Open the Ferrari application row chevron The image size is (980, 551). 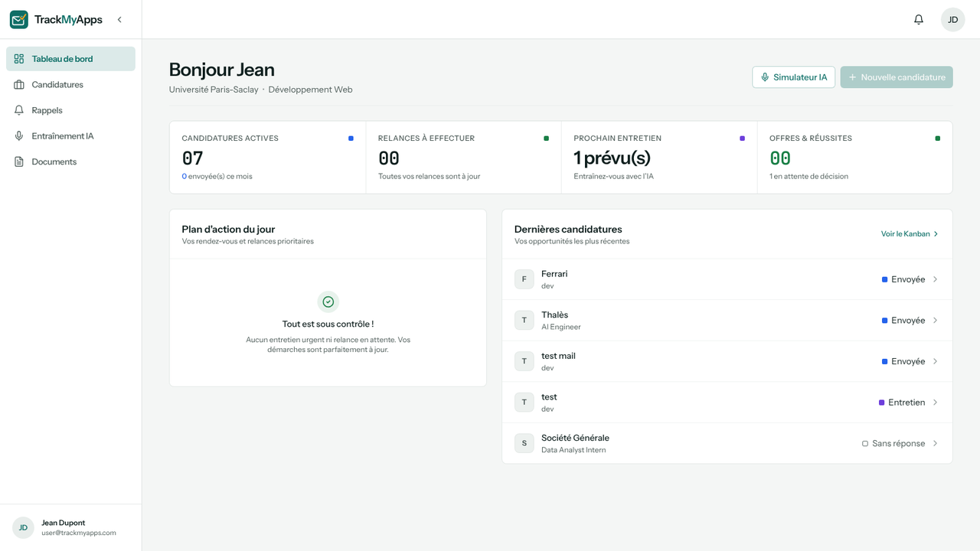point(936,279)
